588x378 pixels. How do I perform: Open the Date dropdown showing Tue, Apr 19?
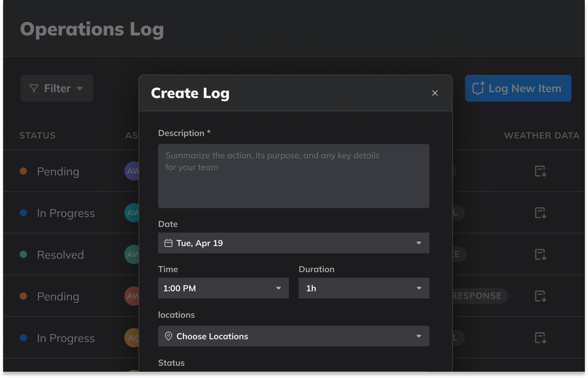pyautogui.click(x=294, y=243)
